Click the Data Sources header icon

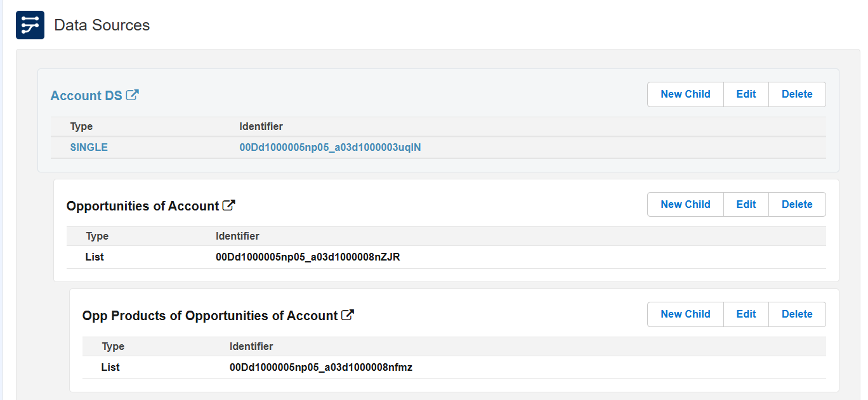(30, 25)
